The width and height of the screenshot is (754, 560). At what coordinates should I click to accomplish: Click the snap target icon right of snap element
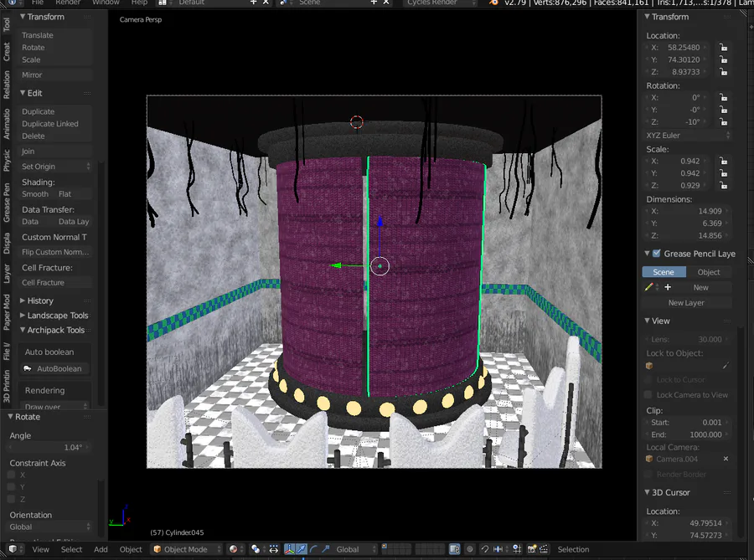click(517, 549)
